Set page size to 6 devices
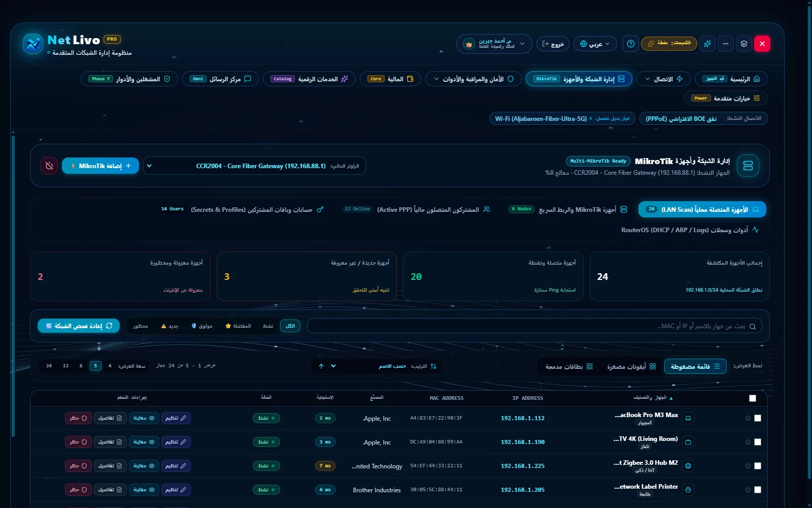 click(81, 366)
